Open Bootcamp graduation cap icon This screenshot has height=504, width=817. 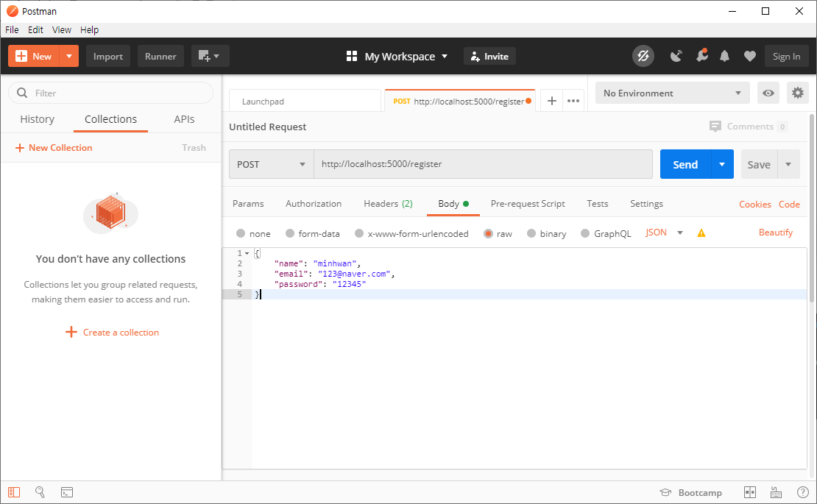click(665, 492)
